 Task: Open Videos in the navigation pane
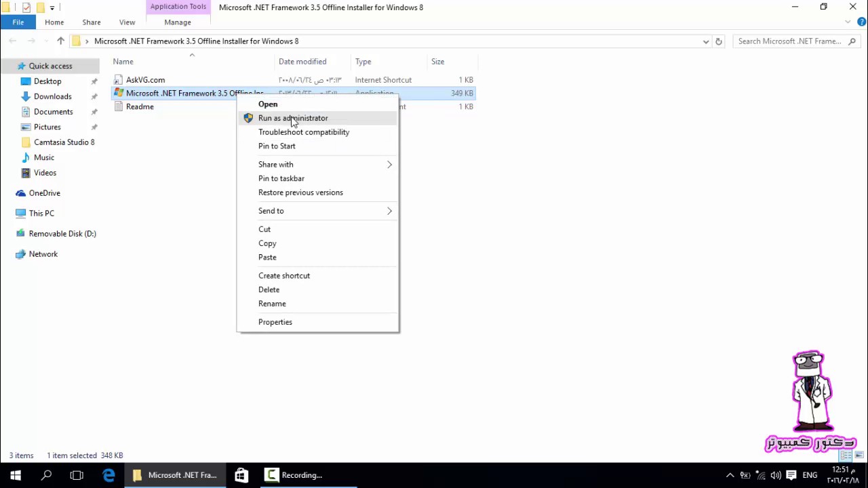point(45,173)
